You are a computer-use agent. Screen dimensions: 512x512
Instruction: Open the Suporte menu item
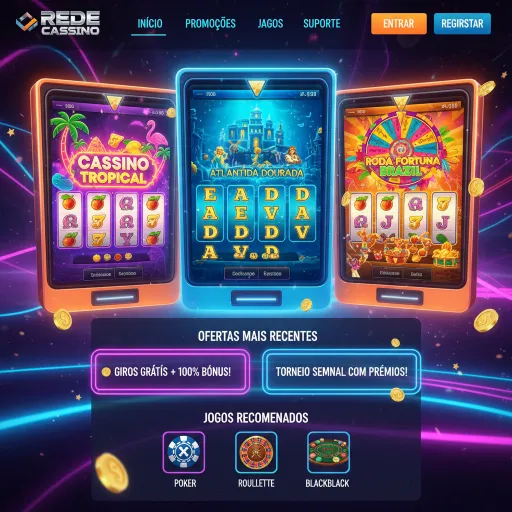[322, 24]
